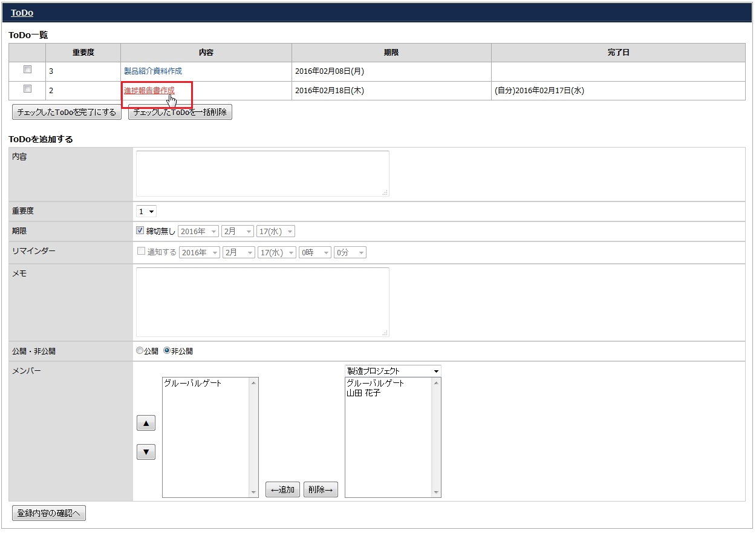Click チェックしたToDoを一括削除 button
756x533 pixels.
coord(180,113)
